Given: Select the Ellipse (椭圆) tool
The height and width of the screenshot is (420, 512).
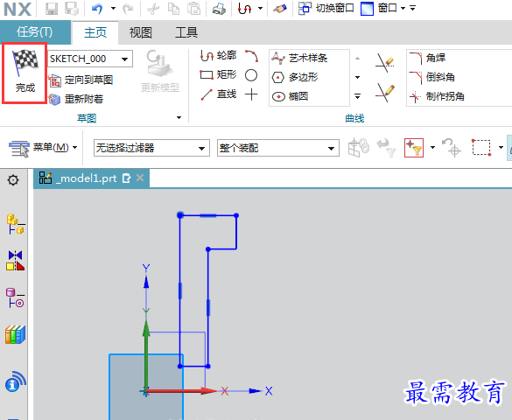Looking at the screenshot, I should (x=290, y=96).
